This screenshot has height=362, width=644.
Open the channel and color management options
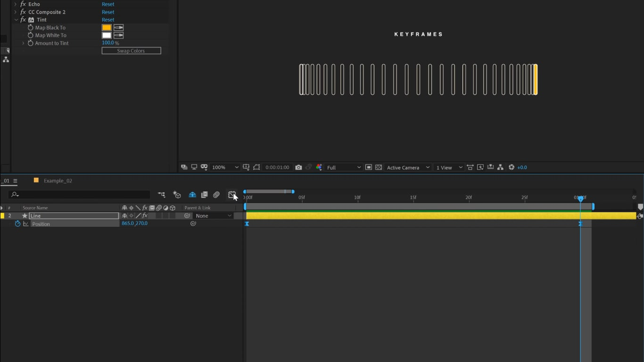coord(318,167)
